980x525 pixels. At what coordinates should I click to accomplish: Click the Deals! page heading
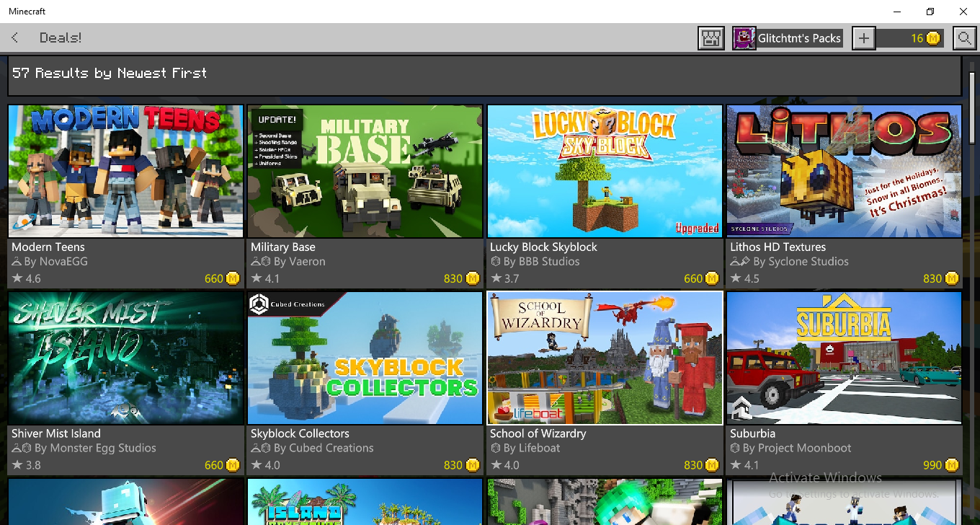[61, 37]
